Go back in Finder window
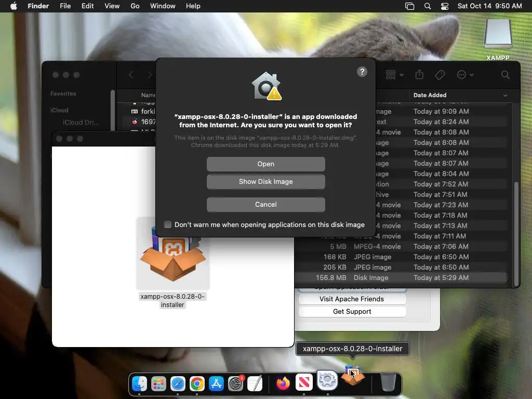This screenshot has width=532, height=399. 131,75
